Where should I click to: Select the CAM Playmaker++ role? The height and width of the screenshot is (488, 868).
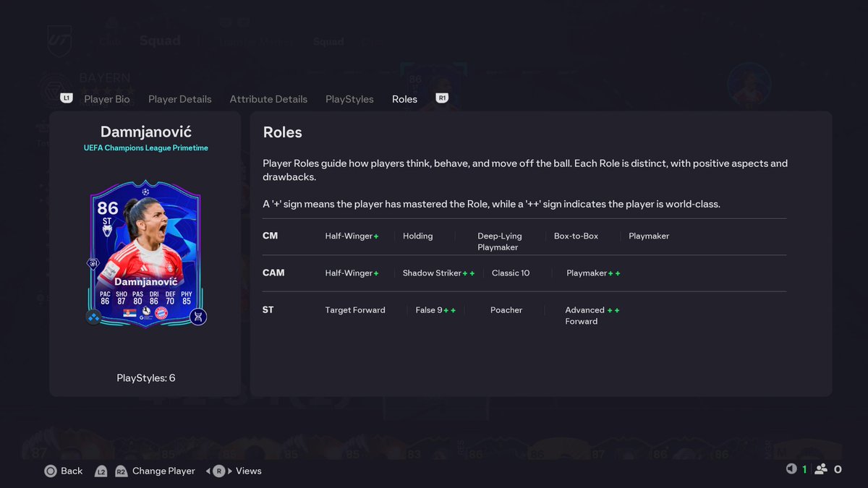[x=594, y=273]
